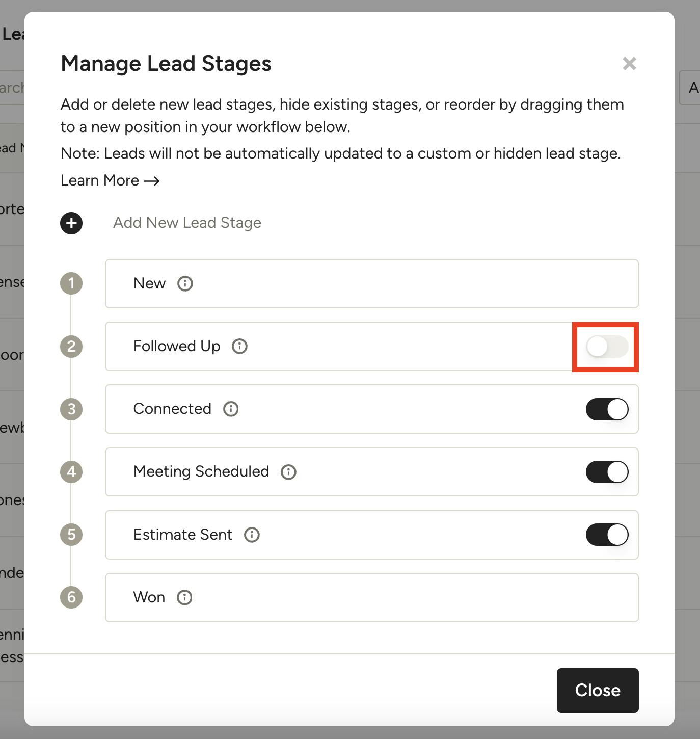The width and height of the screenshot is (700, 739).
Task: Disable the Connected stage toggle
Action: (607, 409)
